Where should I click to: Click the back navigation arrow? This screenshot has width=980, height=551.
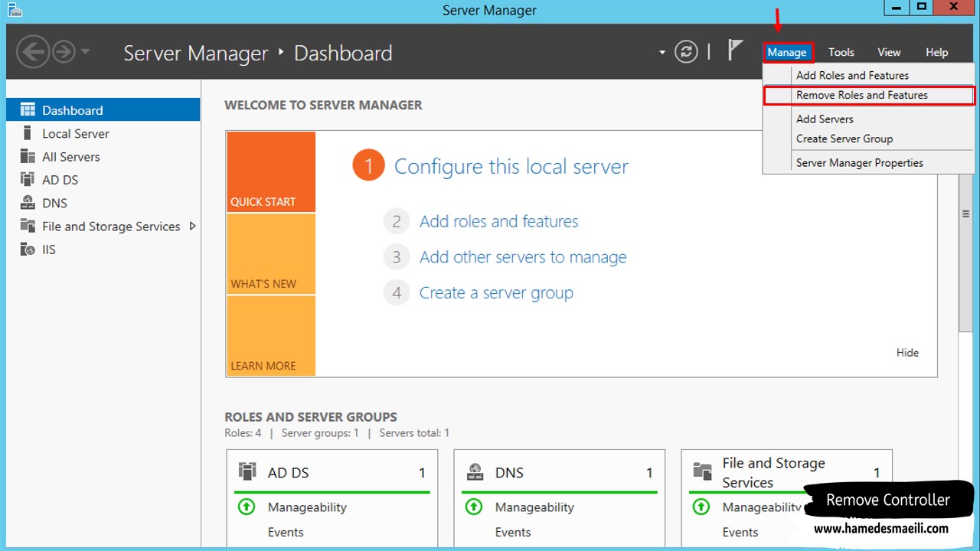click(33, 52)
